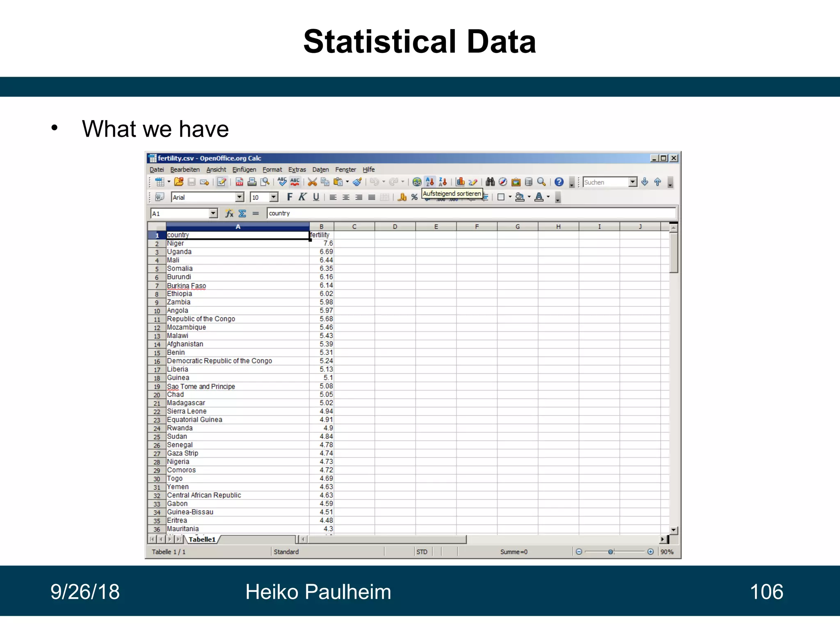Open the Datei menu
Image resolution: width=840 pixels, height=630 pixels.
tap(157, 170)
